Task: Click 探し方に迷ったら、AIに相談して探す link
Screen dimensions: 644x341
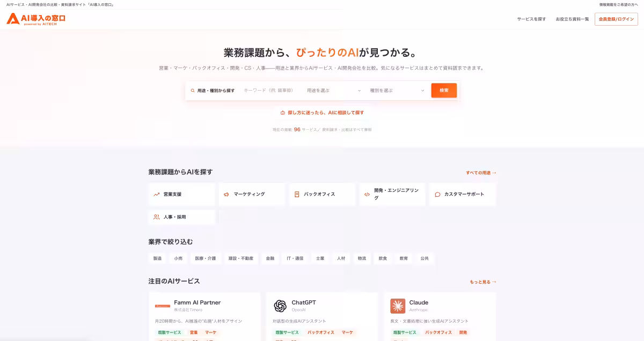Action: point(322,113)
